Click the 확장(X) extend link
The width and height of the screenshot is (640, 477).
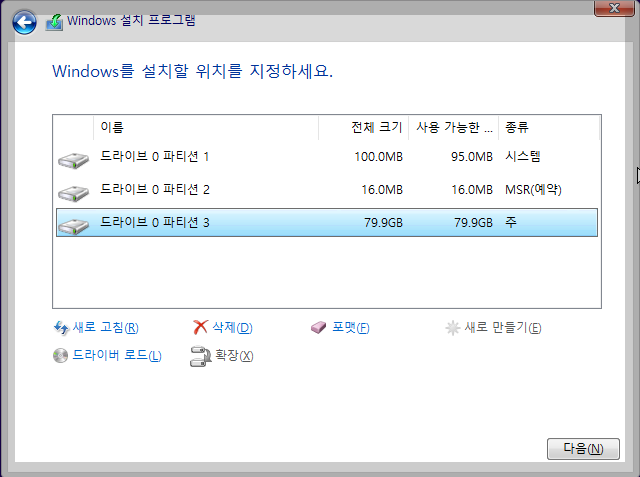click(x=234, y=355)
